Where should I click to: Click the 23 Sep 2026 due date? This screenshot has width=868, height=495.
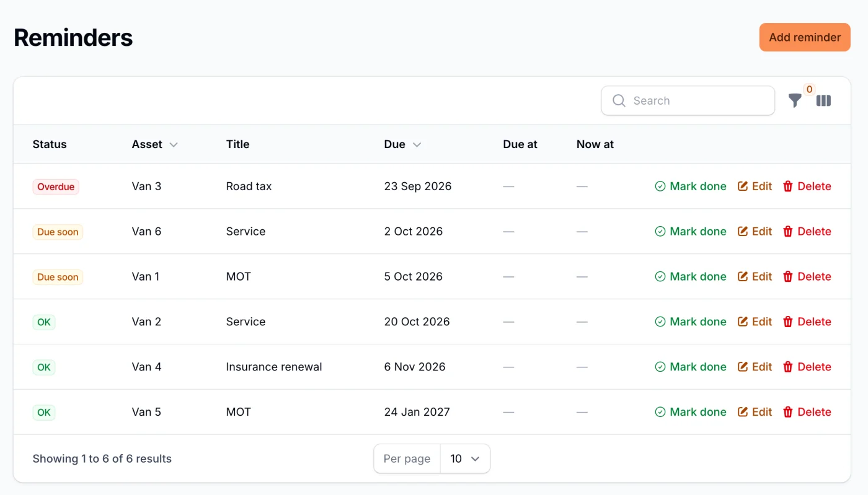click(418, 186)
